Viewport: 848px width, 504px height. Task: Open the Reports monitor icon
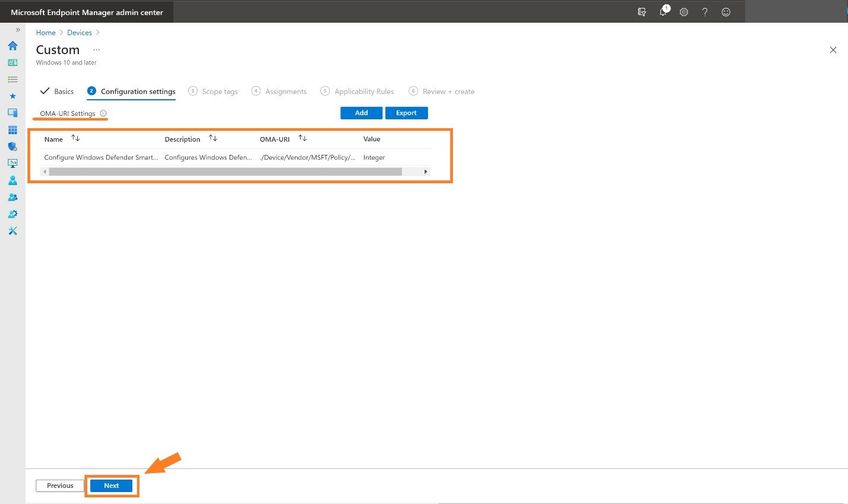[12, 163]
